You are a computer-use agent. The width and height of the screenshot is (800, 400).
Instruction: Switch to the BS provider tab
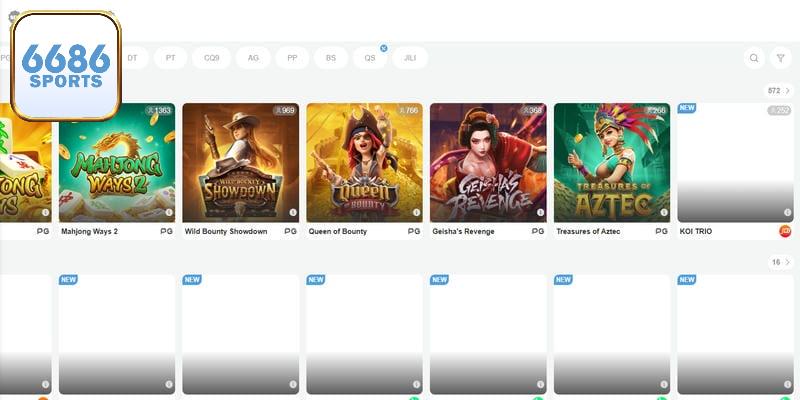tap(331, 58)
